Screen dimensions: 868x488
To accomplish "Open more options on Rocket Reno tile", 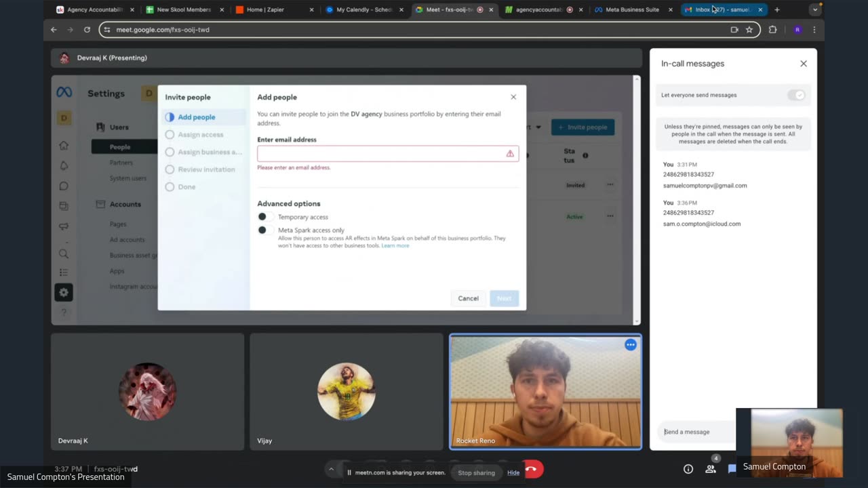I will tap(631, 345).
